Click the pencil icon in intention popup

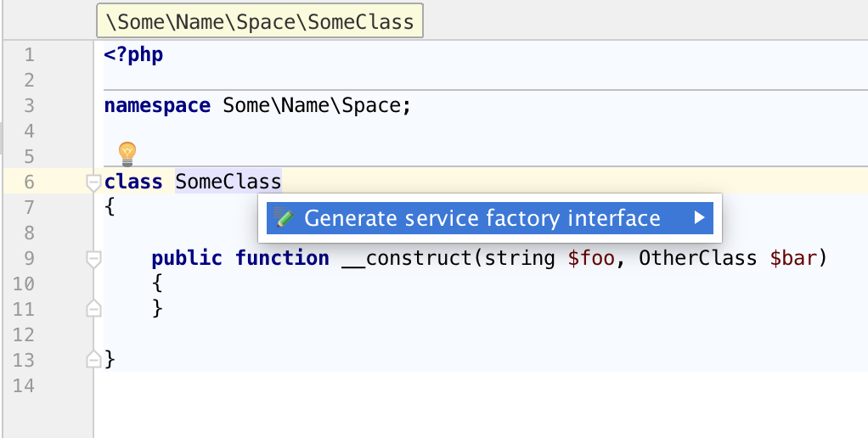point(285,218)
